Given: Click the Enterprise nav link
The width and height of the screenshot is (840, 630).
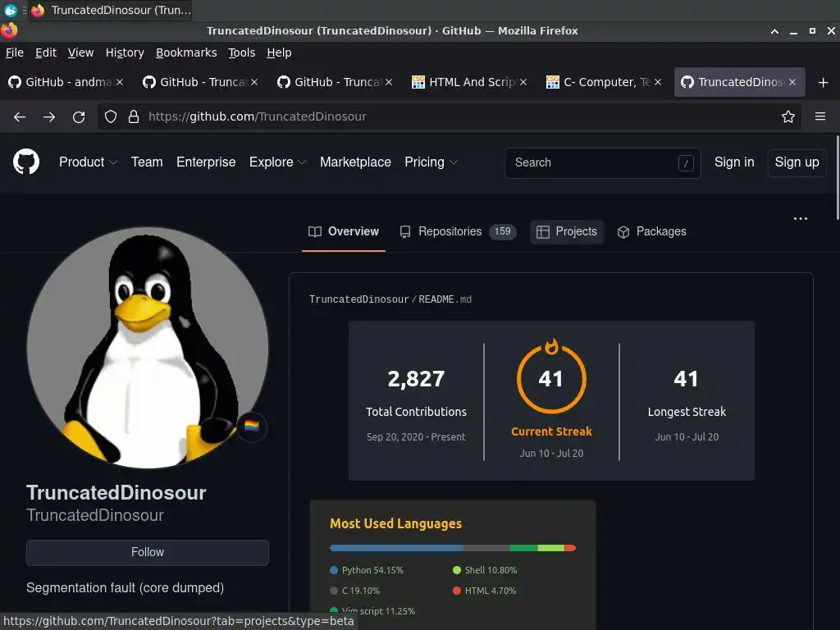Looking at the screenshot, I should pos(206,162).
